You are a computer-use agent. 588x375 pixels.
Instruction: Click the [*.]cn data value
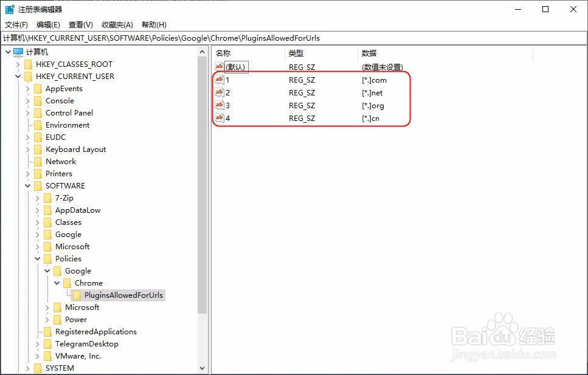pos(370,118)
